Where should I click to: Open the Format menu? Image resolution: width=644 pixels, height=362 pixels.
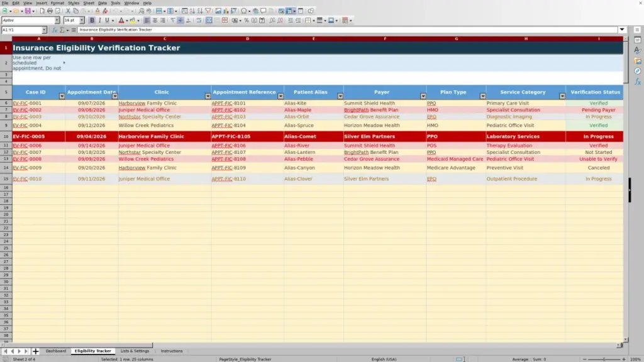[x=57, y=3]
